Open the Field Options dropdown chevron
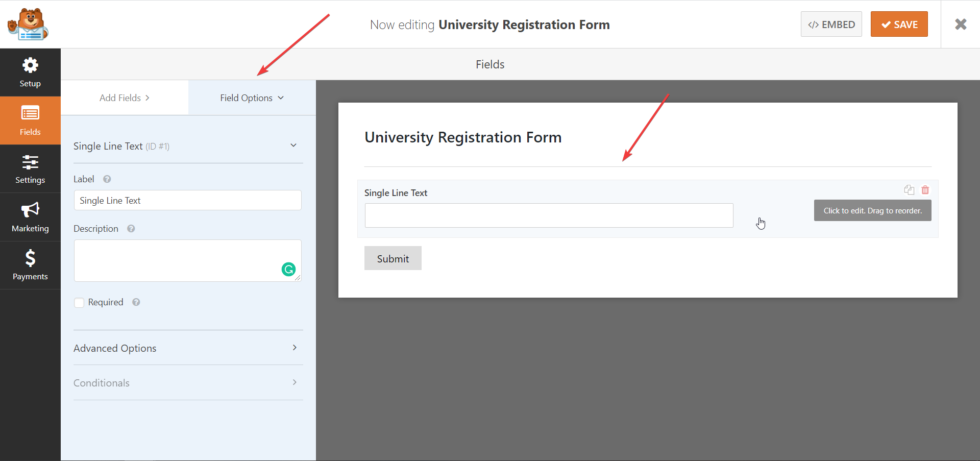980x461 pixels. (x=281, y=98)
